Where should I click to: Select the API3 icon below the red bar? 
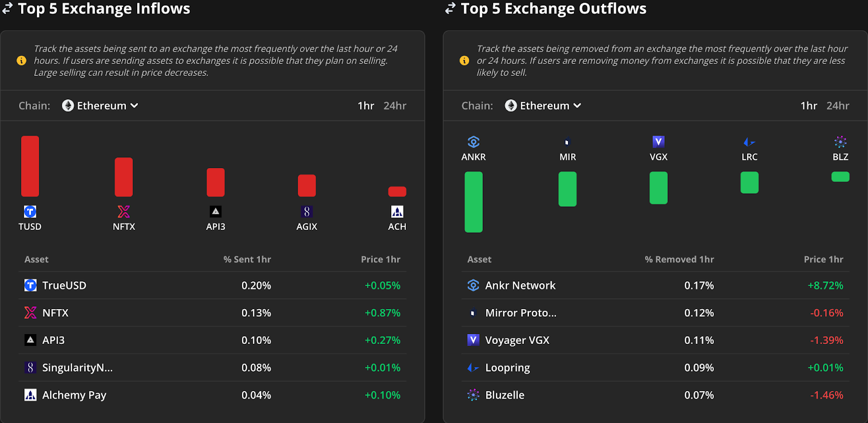click(215, 211)
